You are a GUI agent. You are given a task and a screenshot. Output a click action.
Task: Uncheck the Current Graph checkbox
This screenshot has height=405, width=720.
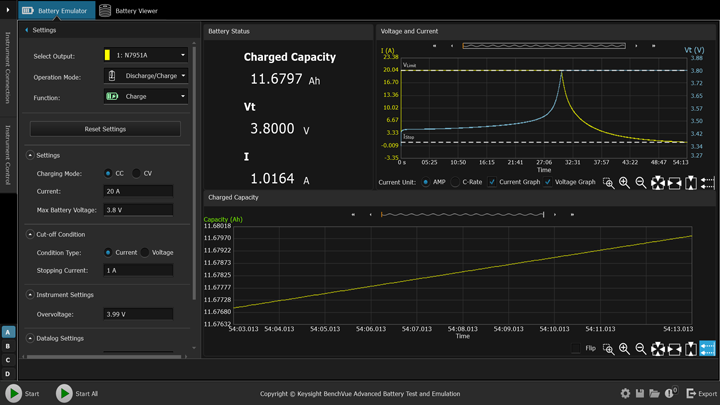492,182
